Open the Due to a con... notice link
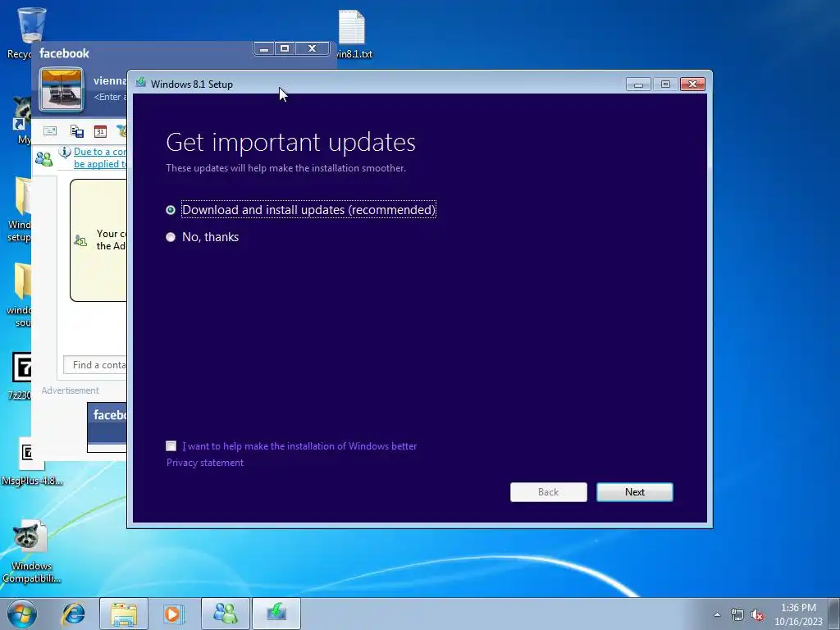Viewport: 840px width, 630px height. (99, 157)
